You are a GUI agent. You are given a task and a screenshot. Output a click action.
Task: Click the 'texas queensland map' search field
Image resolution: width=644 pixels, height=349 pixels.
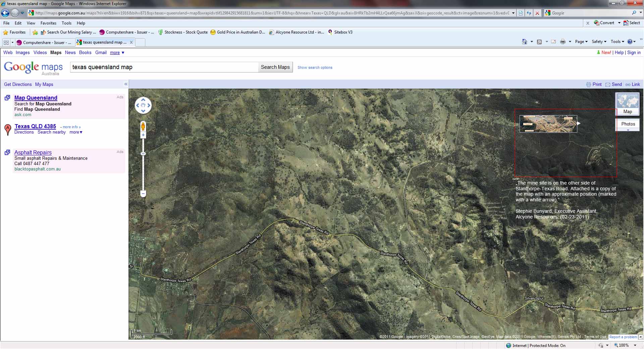(164, 67)
